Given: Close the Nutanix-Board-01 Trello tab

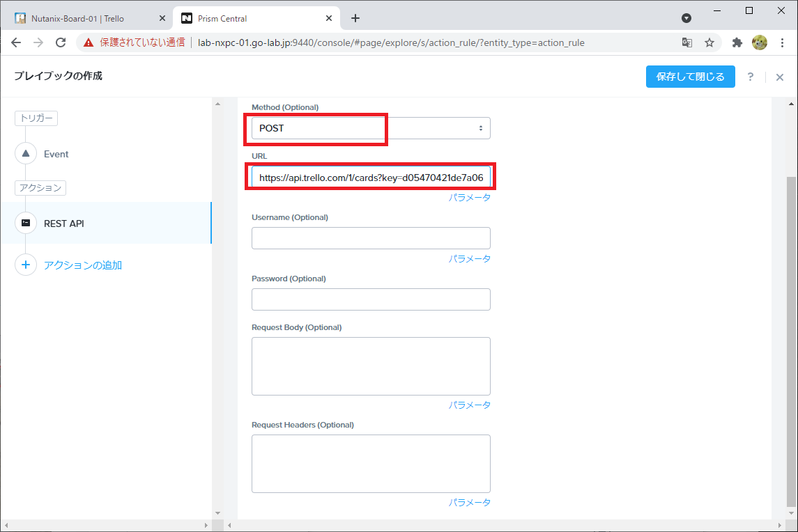Looking at the screenshot, I should 162,18.
